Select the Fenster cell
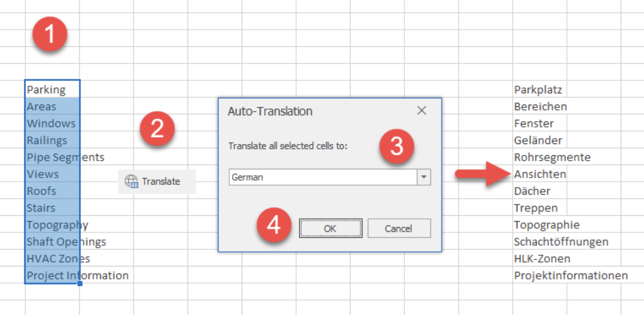644x315 pixels. coord(540,123)
